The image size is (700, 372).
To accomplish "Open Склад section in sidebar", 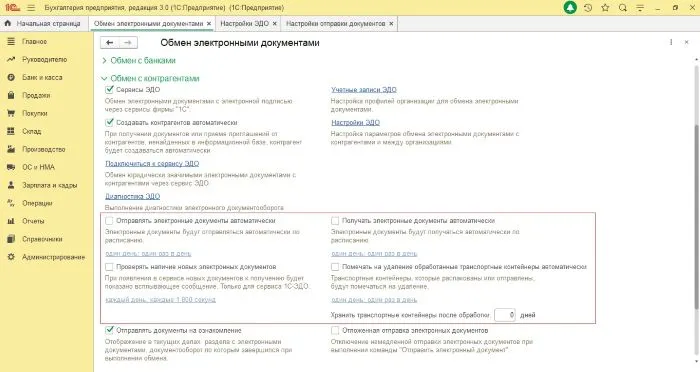I will [x=31, y=131].
